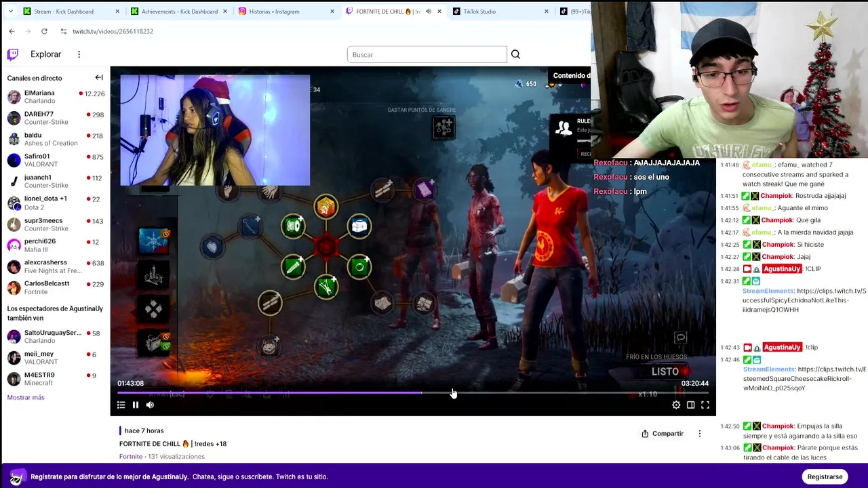Screen dimensions: 868x488
Task: Click the bloodweb auto-spend icon at top
Action: point(444,127)
